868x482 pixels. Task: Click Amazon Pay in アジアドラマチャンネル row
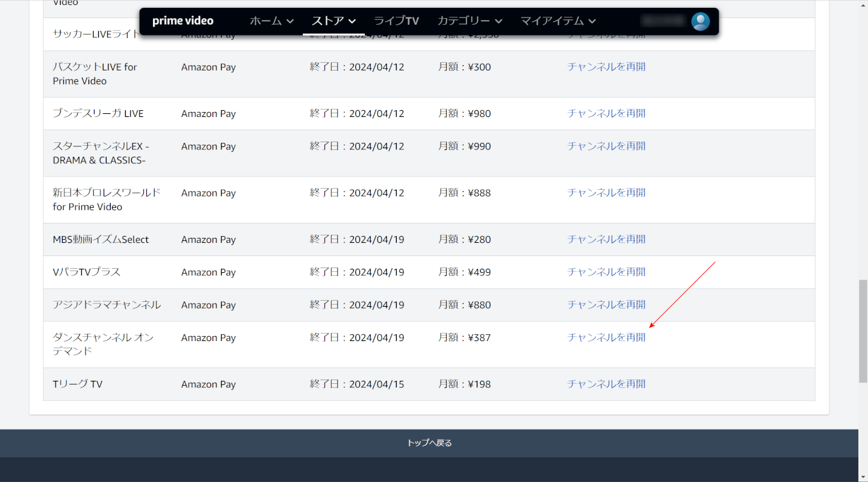click(208, 305)
